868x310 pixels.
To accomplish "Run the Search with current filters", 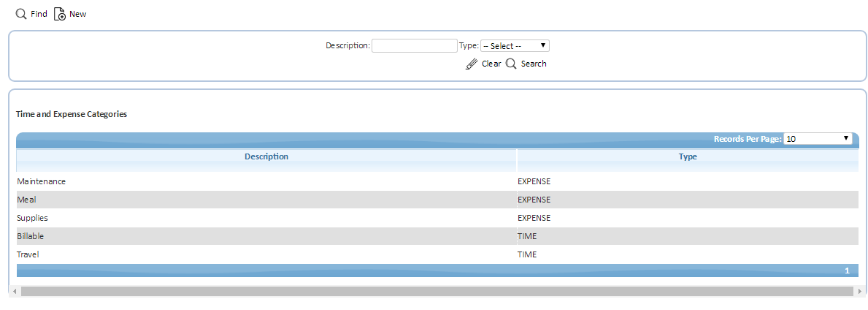I will point(526,64).
